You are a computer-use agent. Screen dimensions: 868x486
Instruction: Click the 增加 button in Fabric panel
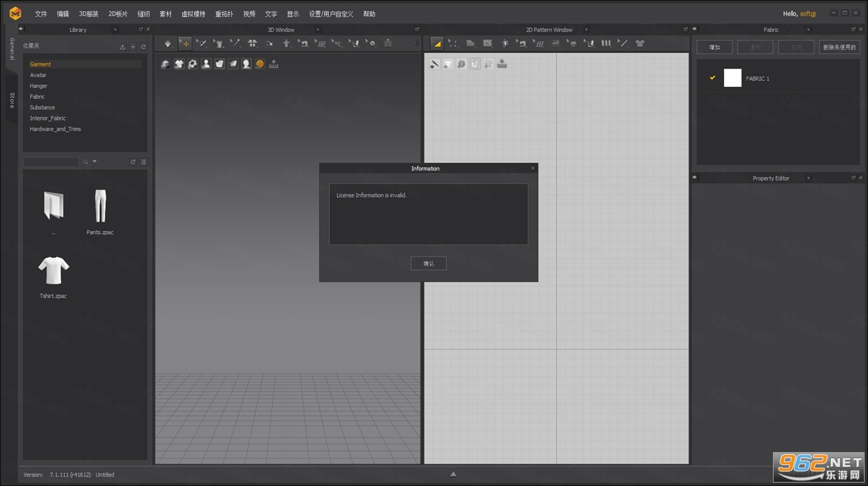[715, 47]
